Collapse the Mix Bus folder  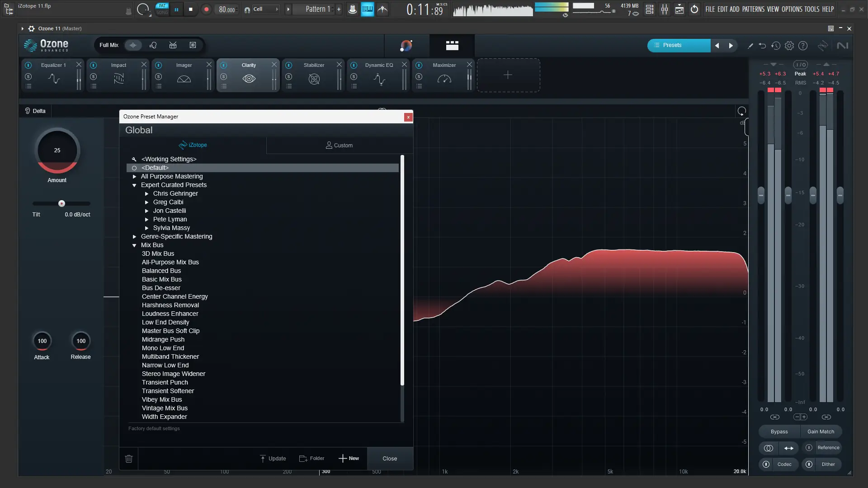point(134,245)
